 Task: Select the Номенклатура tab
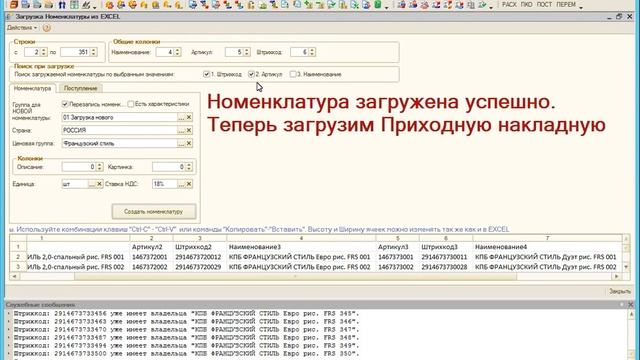(33, 88)
